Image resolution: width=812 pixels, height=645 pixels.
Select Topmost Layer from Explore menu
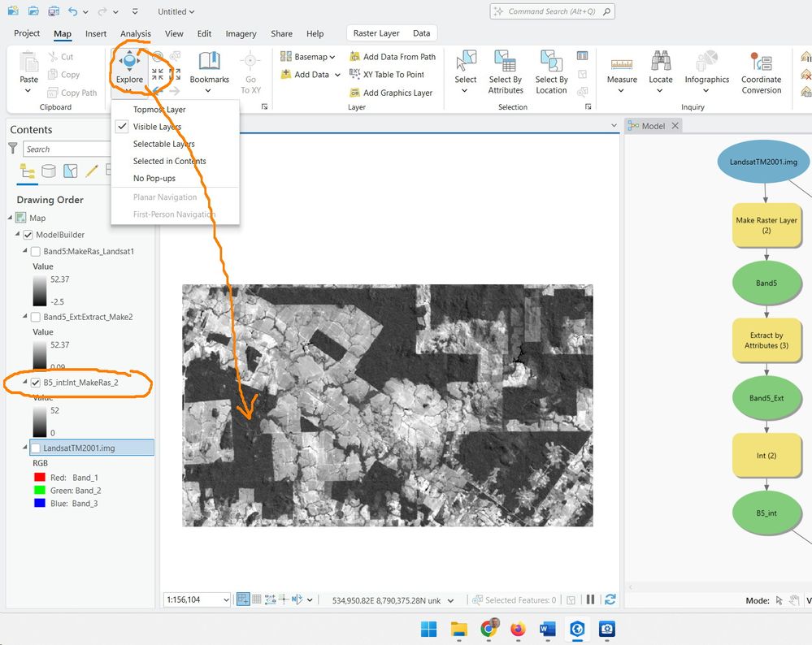pyautogui.click(x=159, y=110)
